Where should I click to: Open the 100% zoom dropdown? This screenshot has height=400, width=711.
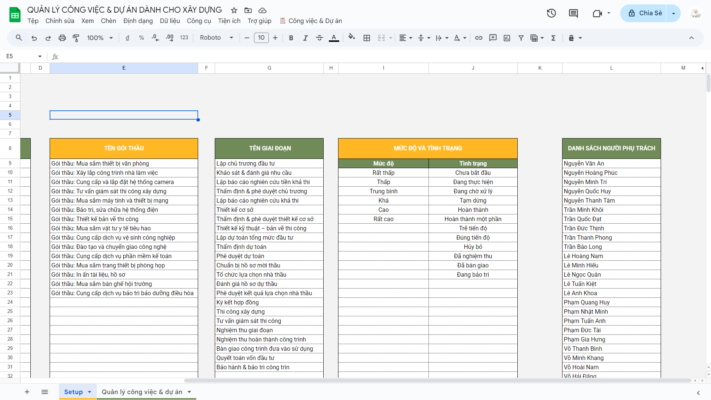(x=100, y=38)
